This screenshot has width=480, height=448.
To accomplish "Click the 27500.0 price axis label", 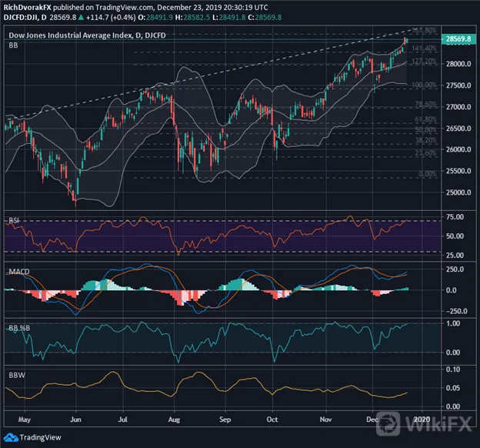I will (458, 85).
